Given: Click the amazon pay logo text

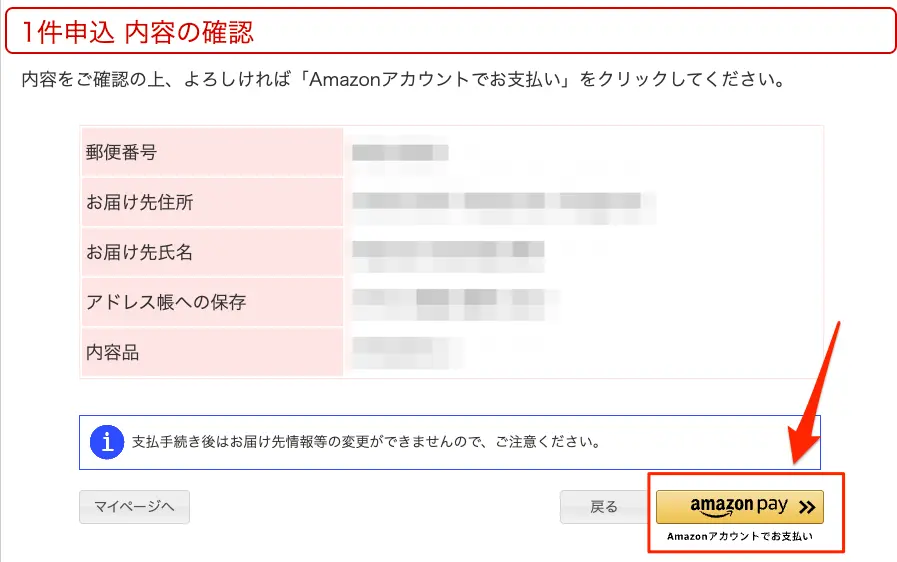Looking at the screenshot, I should [x=739, y=506].
